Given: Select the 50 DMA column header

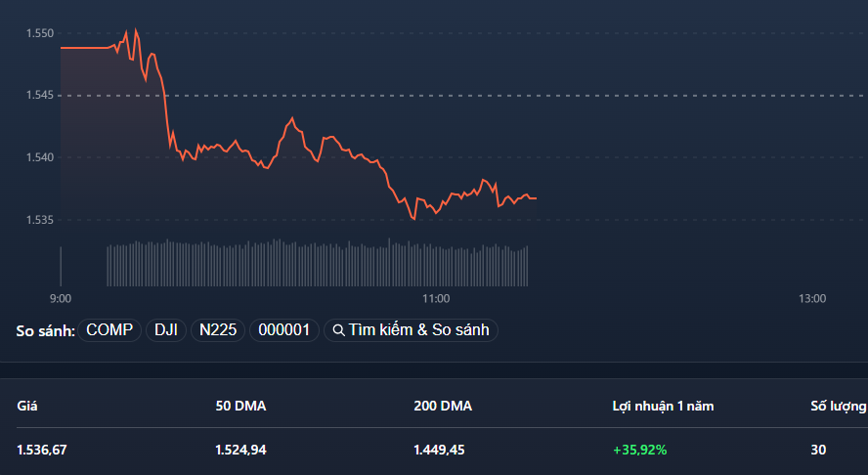Looking at the screenshot, I should (240, 406).
